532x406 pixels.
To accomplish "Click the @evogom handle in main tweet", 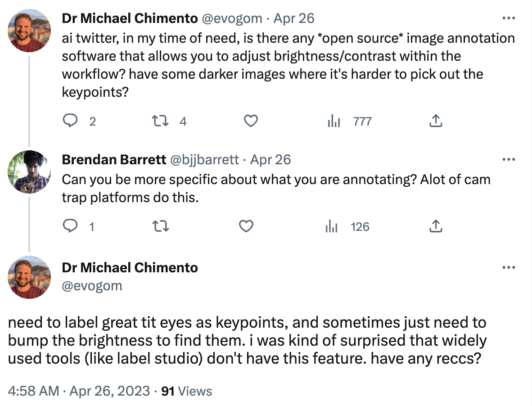I will [x=92, y=285].
